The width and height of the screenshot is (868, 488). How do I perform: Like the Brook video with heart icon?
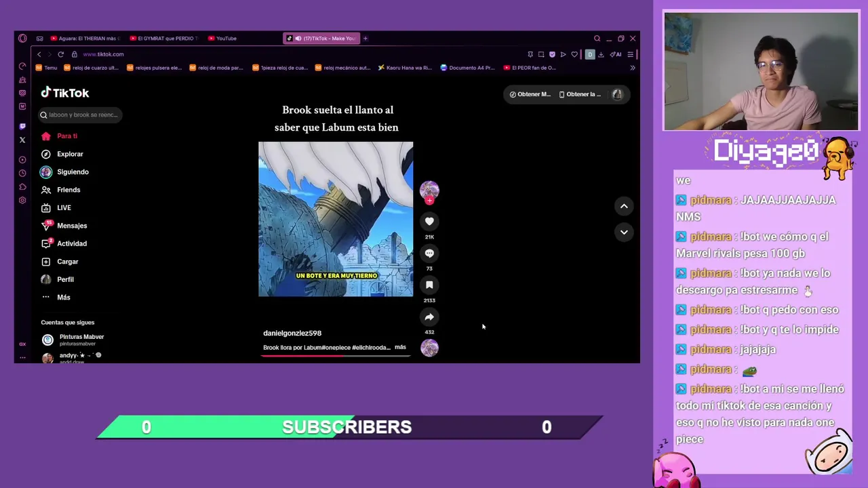[429, 221]
